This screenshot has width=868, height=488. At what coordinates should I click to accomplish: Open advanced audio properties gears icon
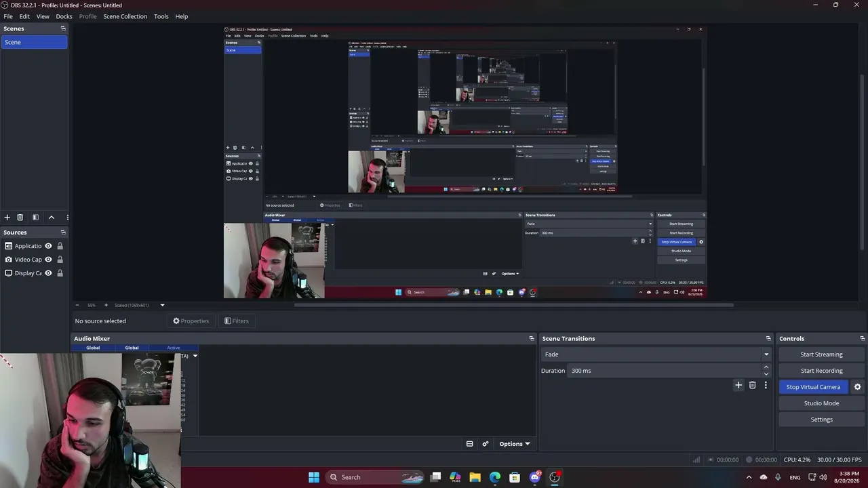point(486,444)
